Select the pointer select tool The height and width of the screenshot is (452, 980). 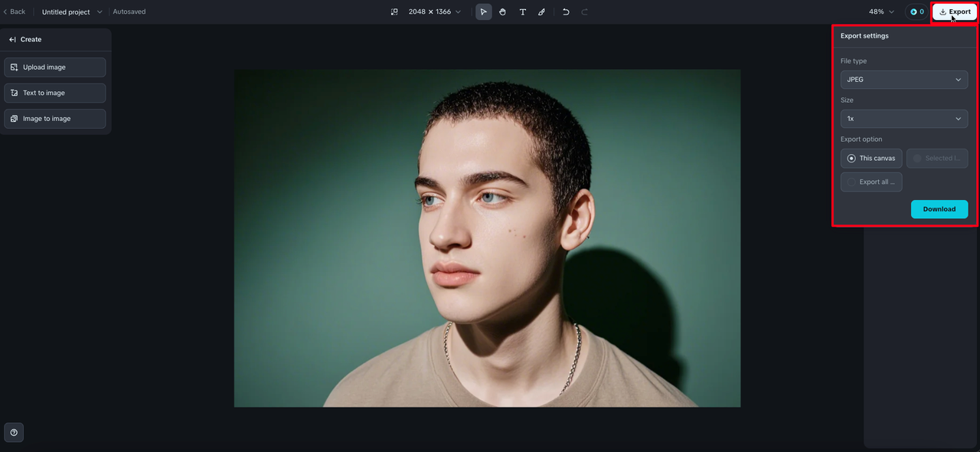tap(484, 11)
